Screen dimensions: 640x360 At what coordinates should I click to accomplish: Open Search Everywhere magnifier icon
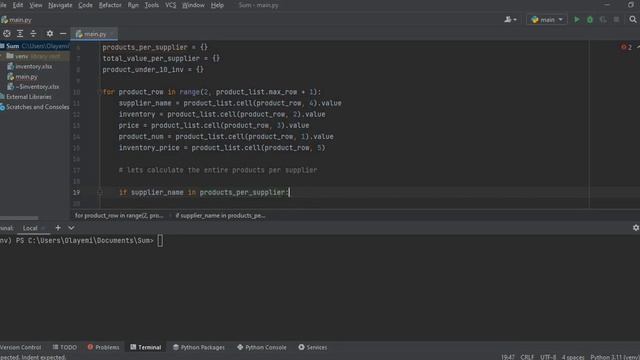coord(633,20)
